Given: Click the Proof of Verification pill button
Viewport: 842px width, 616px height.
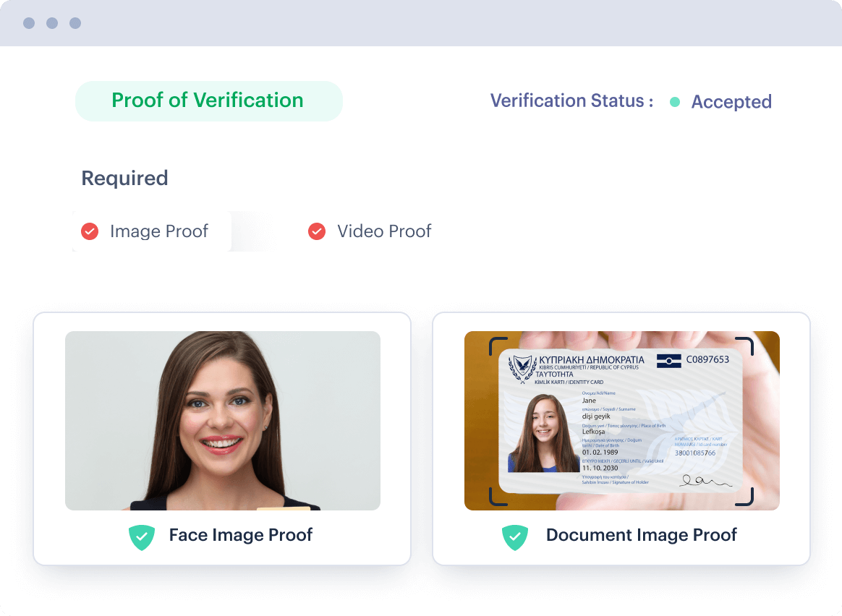Looking at the screenshot, I should [208, 100].
